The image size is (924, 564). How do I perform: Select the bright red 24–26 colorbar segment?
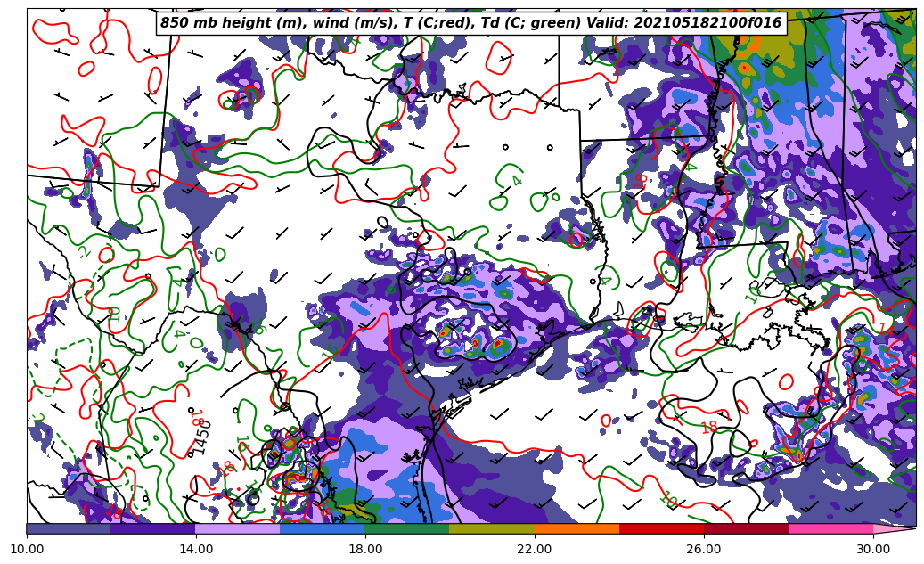(x=661, y=528)
